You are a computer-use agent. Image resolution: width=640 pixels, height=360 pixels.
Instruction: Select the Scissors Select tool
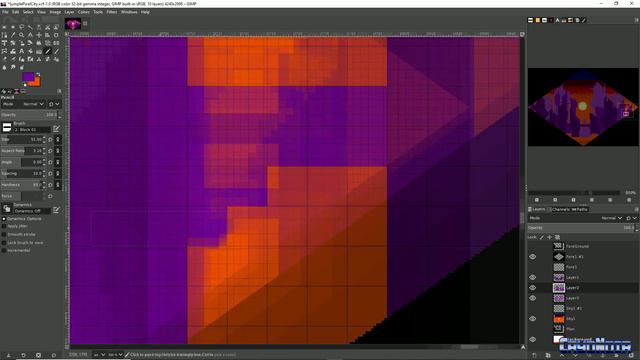47,27
